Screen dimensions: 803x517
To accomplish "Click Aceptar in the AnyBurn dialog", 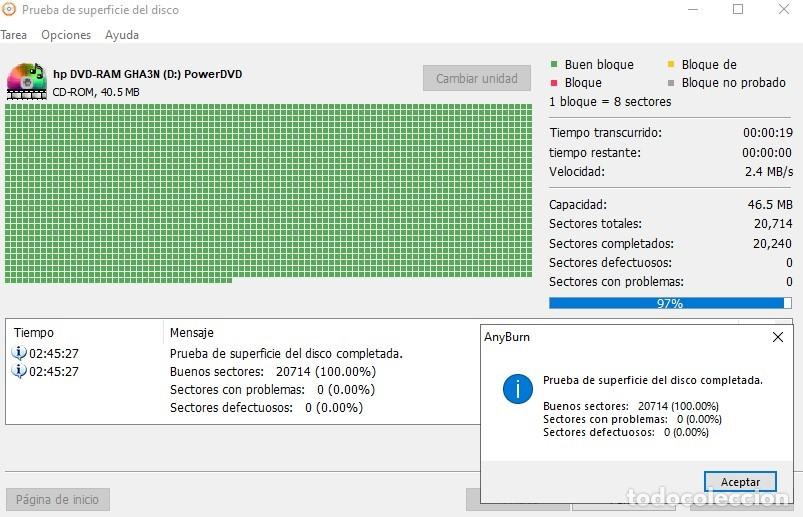I will coord(740,482).
